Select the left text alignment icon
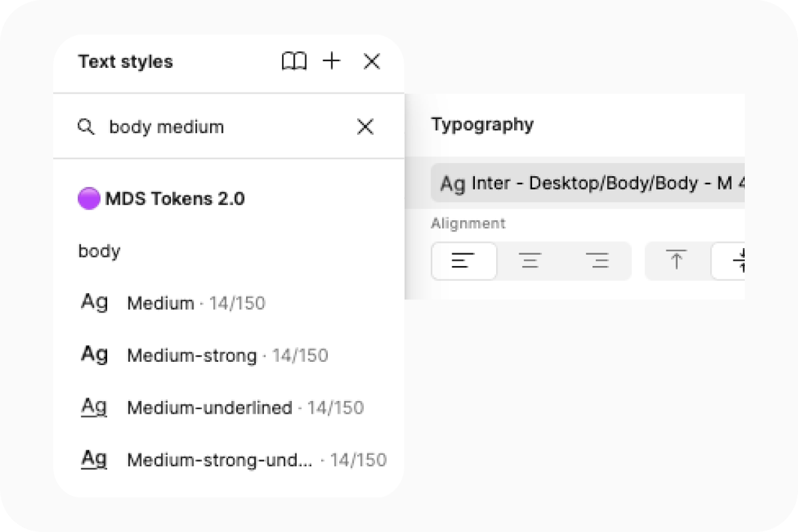 pos(464,261)
